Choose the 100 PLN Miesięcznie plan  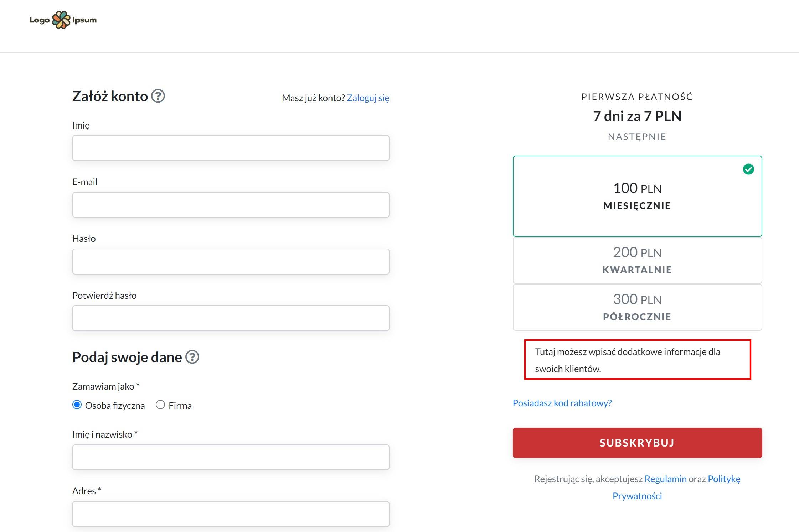pos(637,196)
